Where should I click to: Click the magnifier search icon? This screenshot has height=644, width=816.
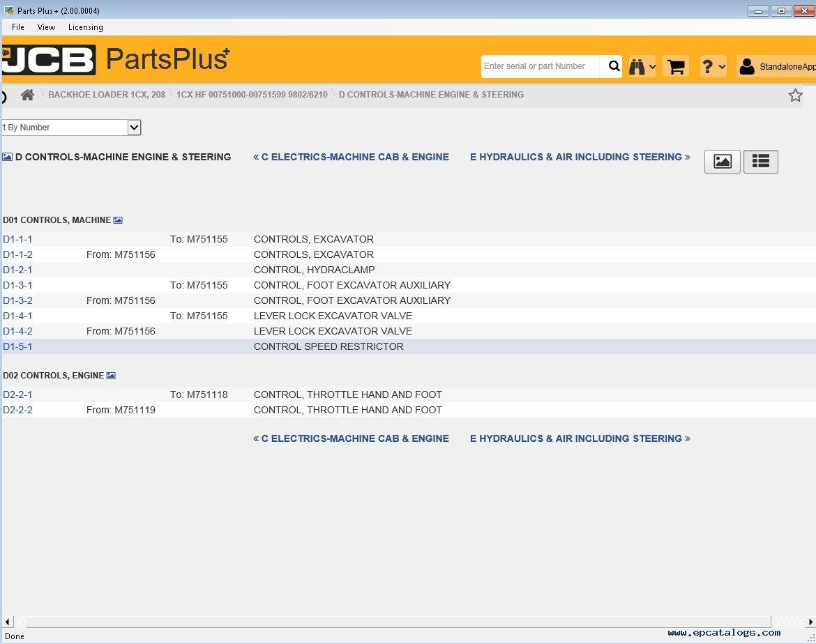pos(613,66)
